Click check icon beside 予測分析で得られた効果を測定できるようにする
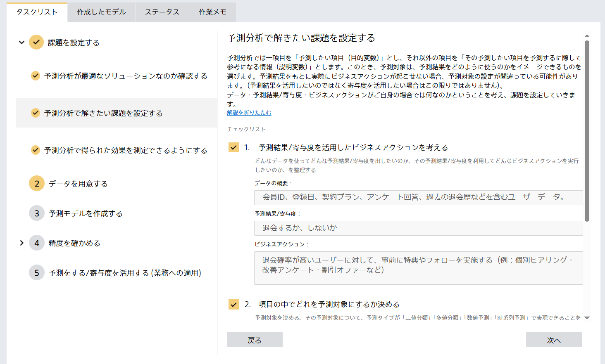 (36, 150)
